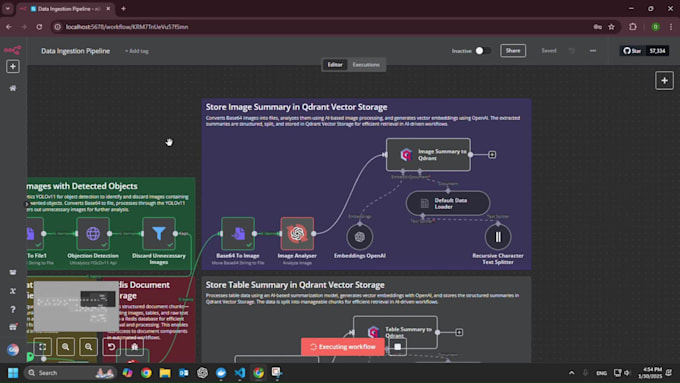Click the n8n logo in the sidebar

coord(13,50)
